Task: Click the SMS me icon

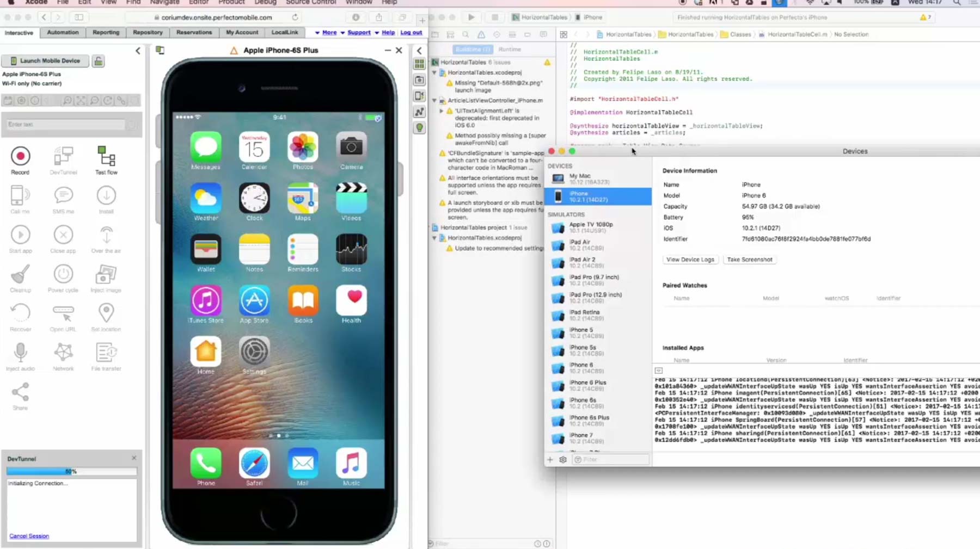Action: (x=63, y=196)
